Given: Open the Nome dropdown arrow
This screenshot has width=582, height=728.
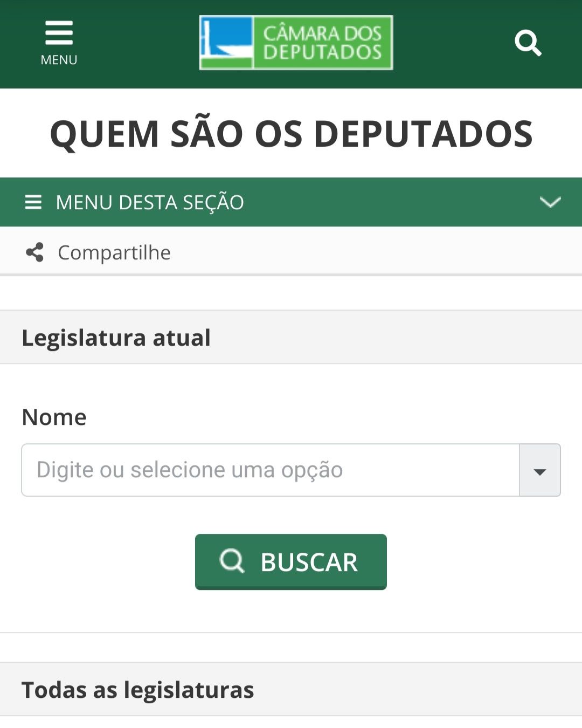Looking at the screenshot, I should coord(540,470).
